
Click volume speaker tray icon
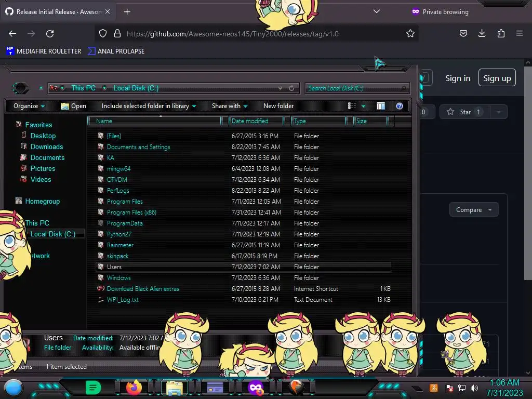tap(474, 388)
